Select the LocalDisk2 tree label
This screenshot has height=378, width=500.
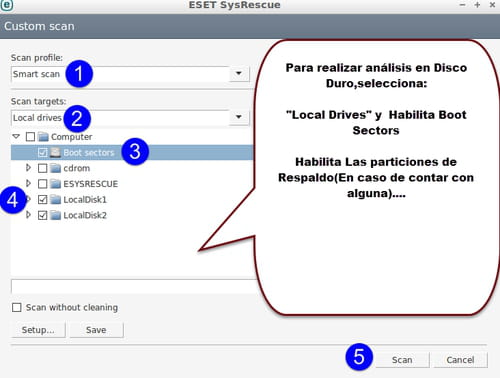pyautogui.click(x=85, y=215)
